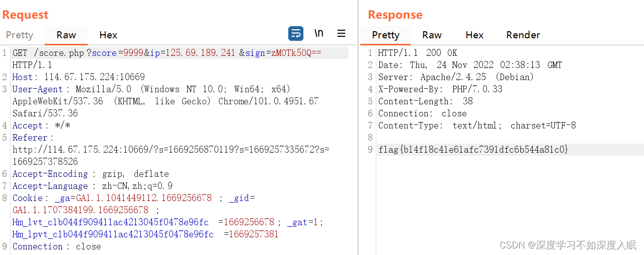
Task: Select the Response Hex tab
Action: coord(474,35)
